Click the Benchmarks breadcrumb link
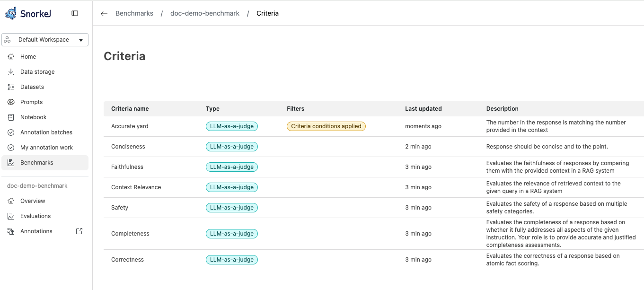 coord(134,14)
